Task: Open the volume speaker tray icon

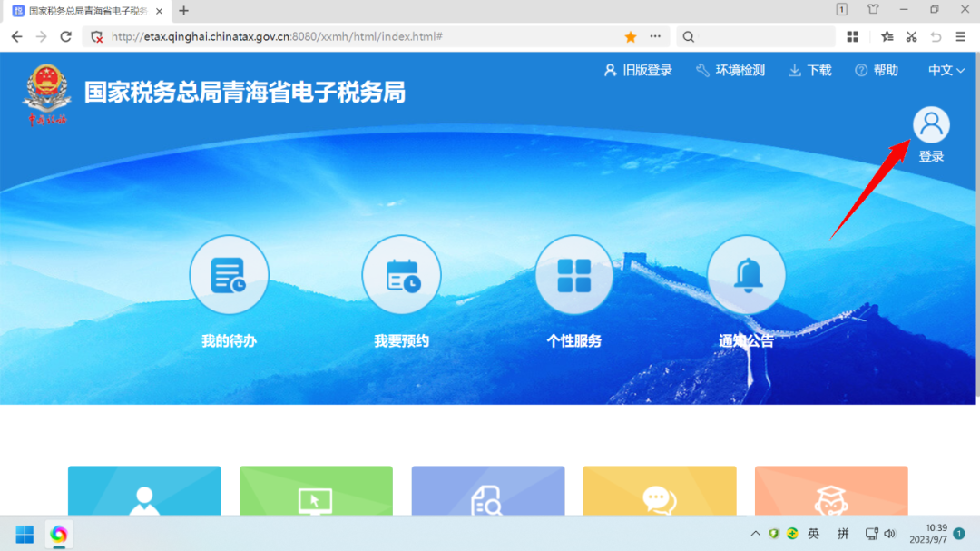Action: (890, 534)
